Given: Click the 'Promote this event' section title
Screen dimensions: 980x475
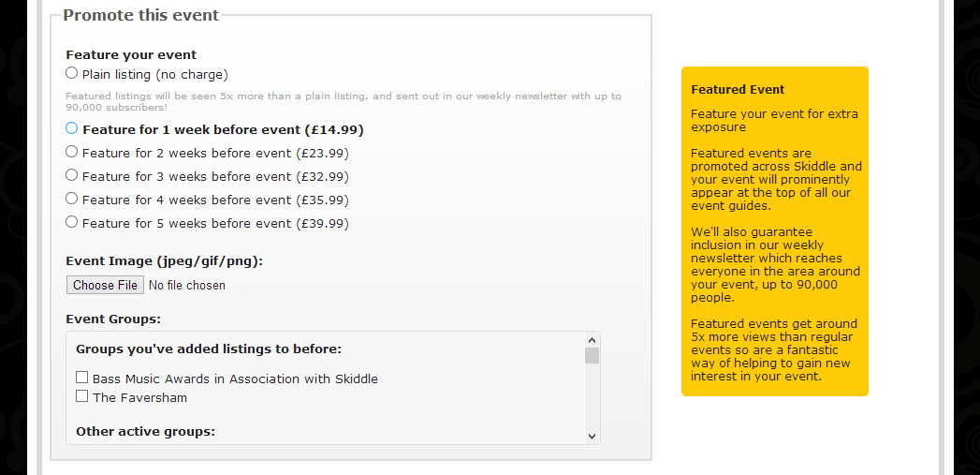Looking at the screenshot, I should click(x=140, y=15).
